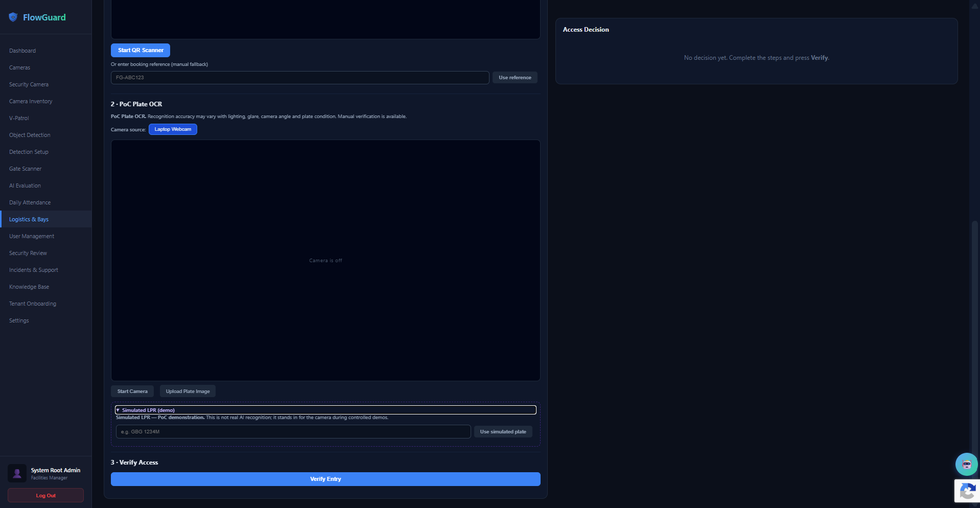Go to Cameras page
The height and width of the screenshot is (508, 980).
click(x=19, y=67)
